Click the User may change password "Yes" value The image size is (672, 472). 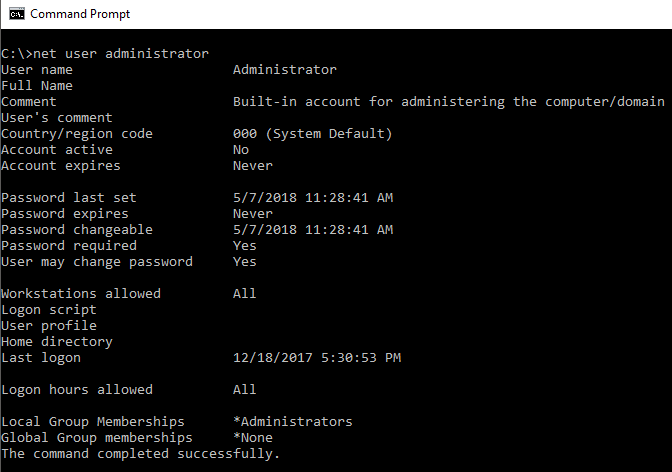(244, 262)
